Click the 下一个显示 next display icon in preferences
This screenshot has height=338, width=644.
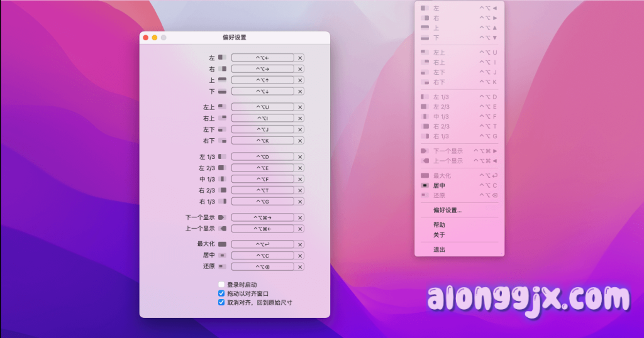coord(222,217)
